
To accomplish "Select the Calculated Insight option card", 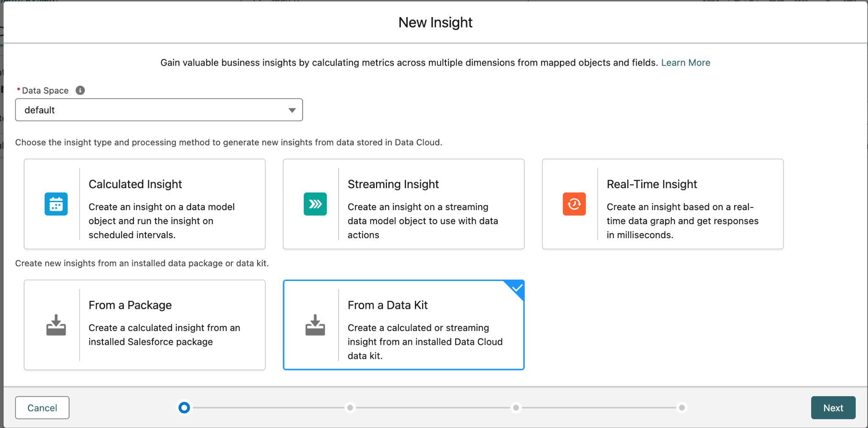I will coord(145,204).
